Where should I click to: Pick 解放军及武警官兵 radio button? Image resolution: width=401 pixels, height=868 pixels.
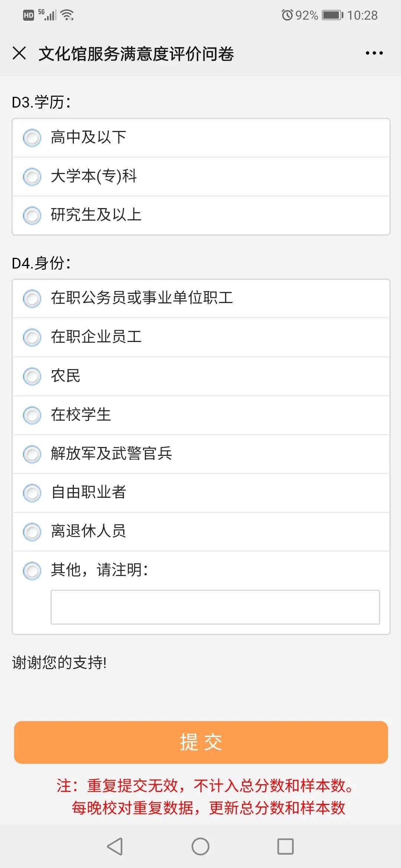pyautogui.click(x=32, y=454)
